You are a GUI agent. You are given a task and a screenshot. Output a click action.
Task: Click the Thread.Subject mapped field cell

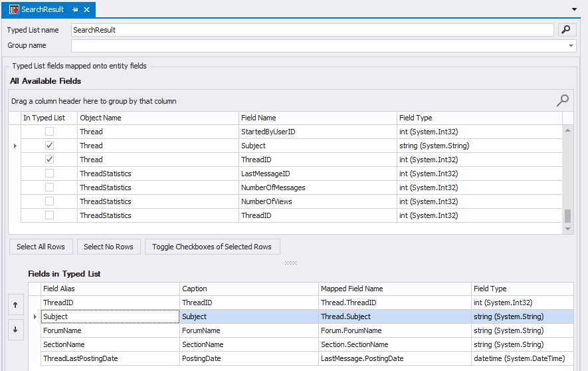coord(395,316)
